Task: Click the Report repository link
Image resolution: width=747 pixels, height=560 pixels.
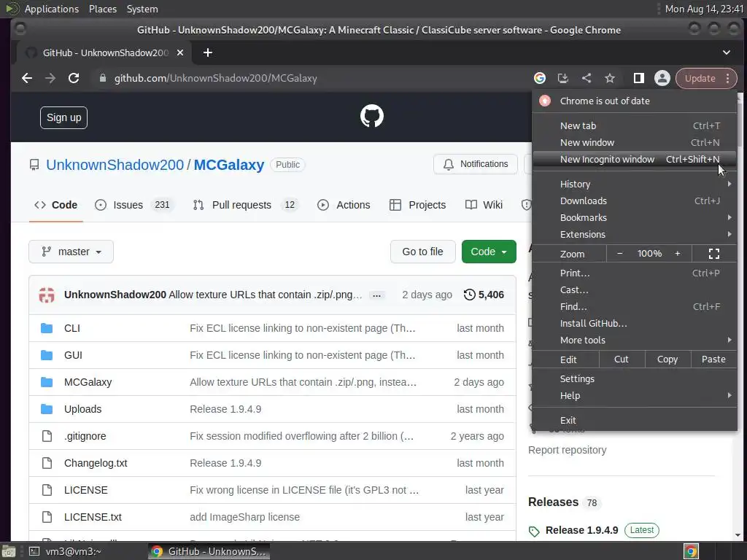Action: point(567,451)
